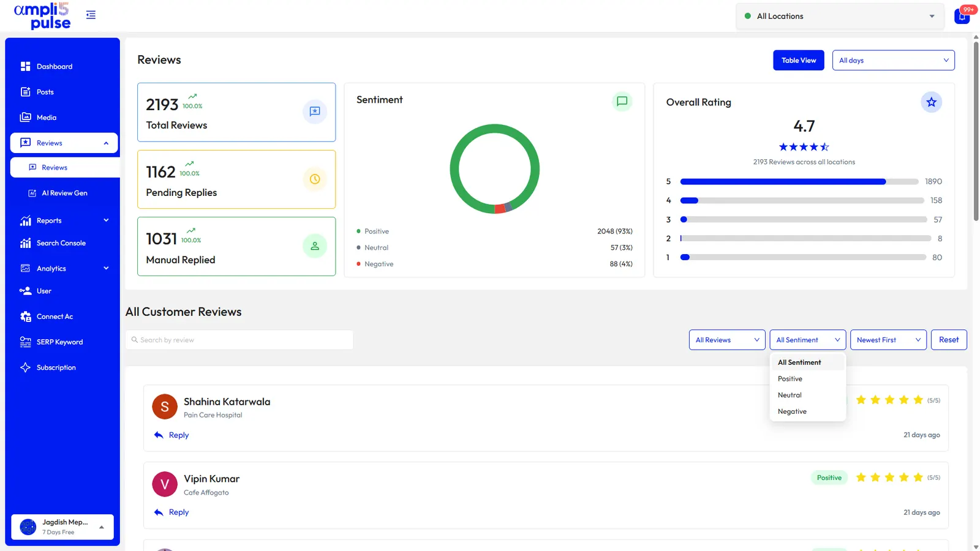Open the All days date filter

pyautogui.click(x=893, y=60)
